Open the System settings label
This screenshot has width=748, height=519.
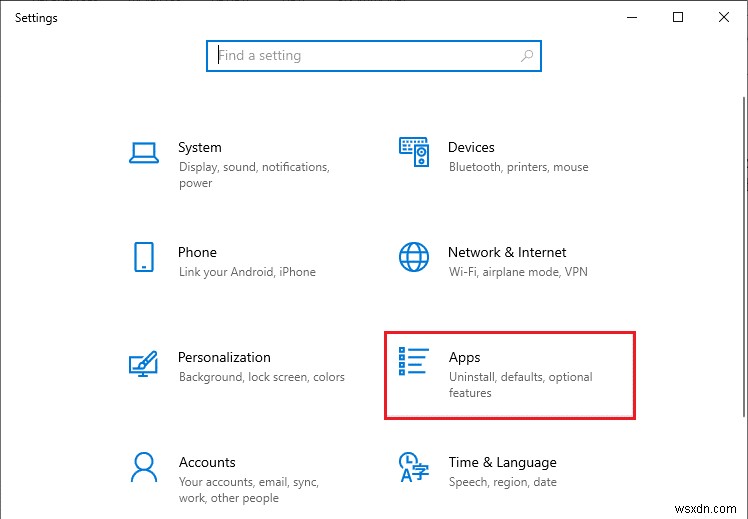click(x=200, y=147)
